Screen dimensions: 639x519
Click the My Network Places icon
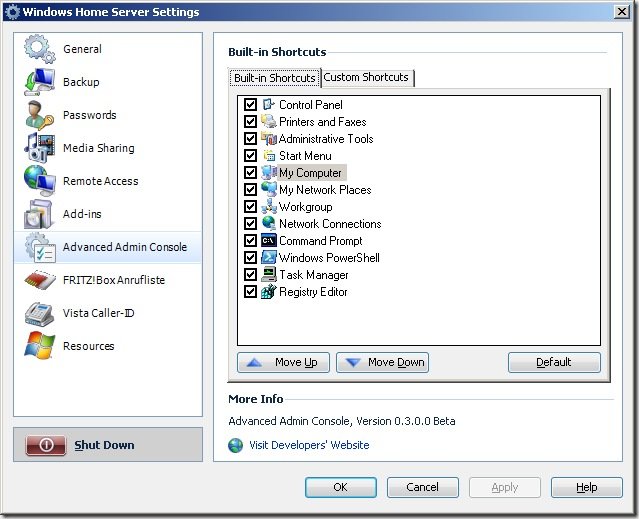pyautogui.click(x=269, y=189)
